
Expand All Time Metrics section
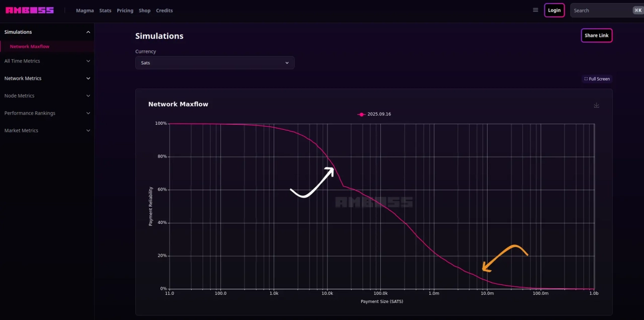pyautogui.click(x=47, y=61)
